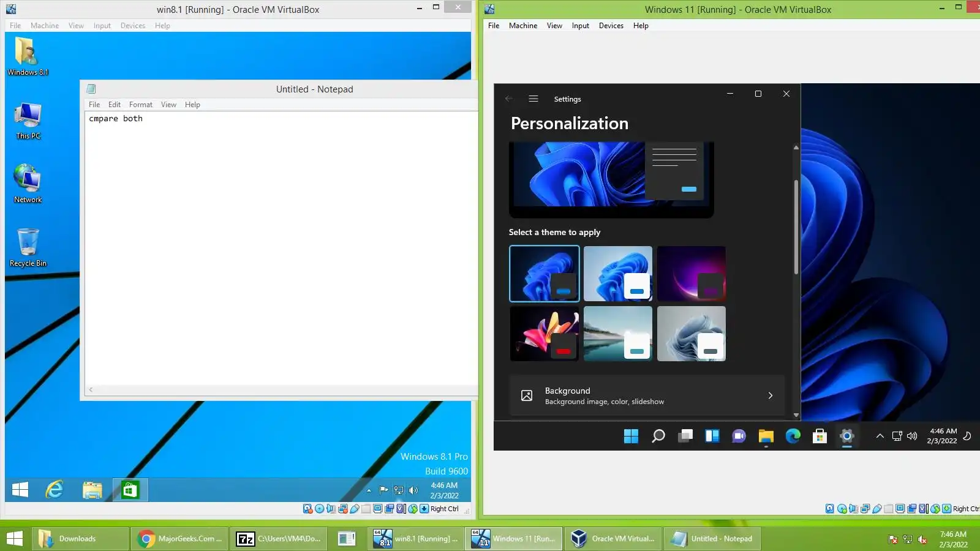The image size is (980, 551).
Task: Click in the Notepad text area
Action: click(281, 249)
